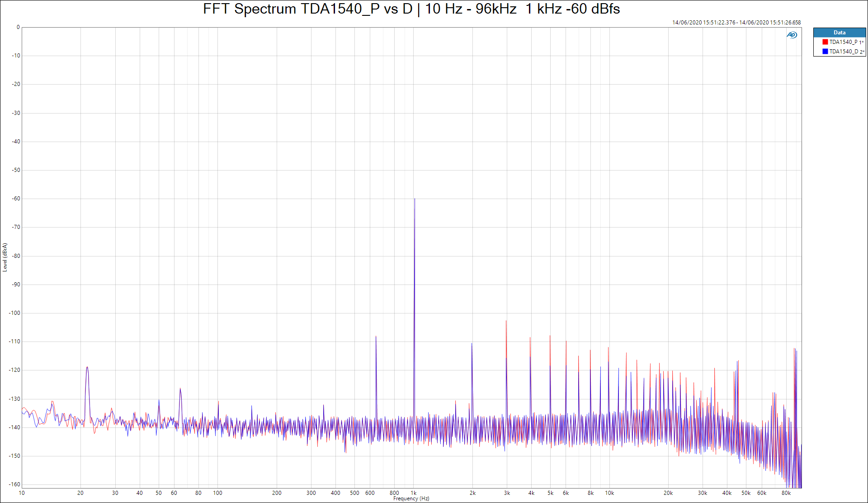868x503 pixels.
Task: Click the Frequency (Hz) axis label
Action: 411,498
